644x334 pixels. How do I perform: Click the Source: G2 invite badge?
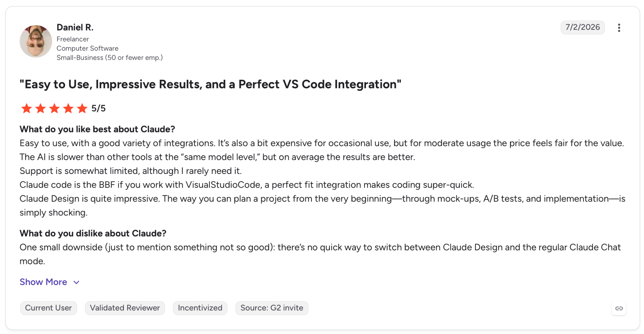(272, 308)
